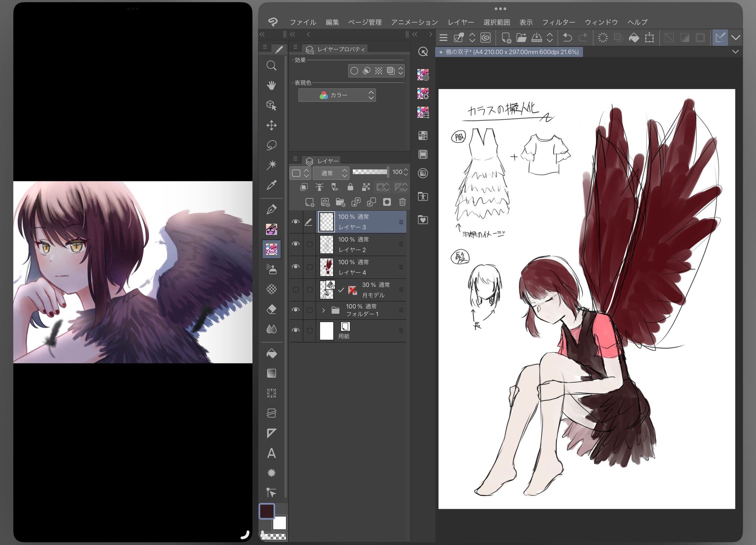Select the Move layer tool
Screen dimensions: 756x545
(271, 125)
